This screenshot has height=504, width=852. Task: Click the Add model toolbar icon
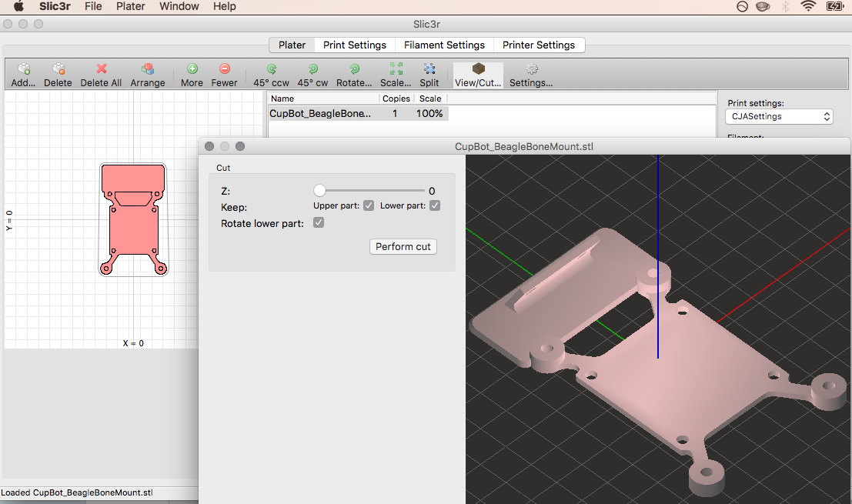coord(23,69)
